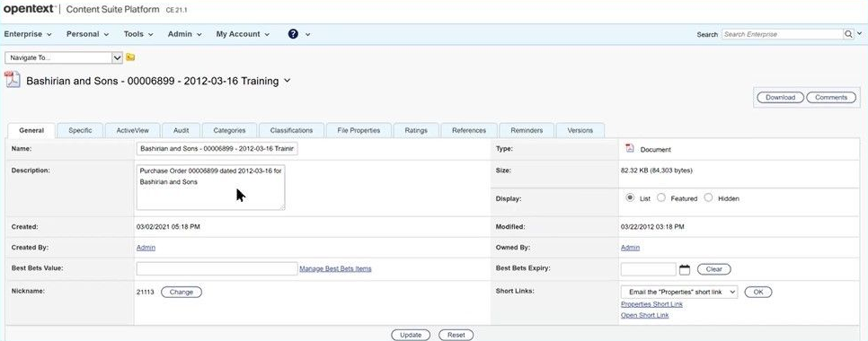Open the Owned By Admin link
This screenshot has width=868, height=341.
pyautogui.click(x=630, y=248)
